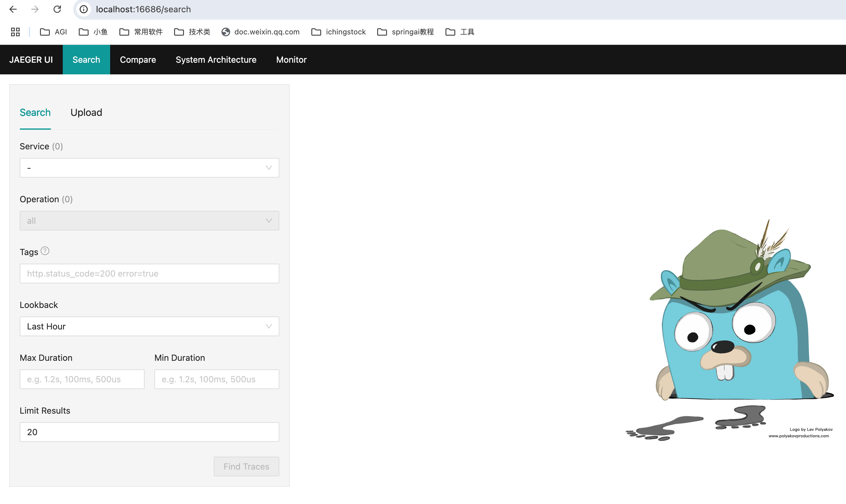This screenshot has width=846, height=504.
Task: Open the springai教程 bookmark folder
Action: pyautogui.click(x=405, y=32)
